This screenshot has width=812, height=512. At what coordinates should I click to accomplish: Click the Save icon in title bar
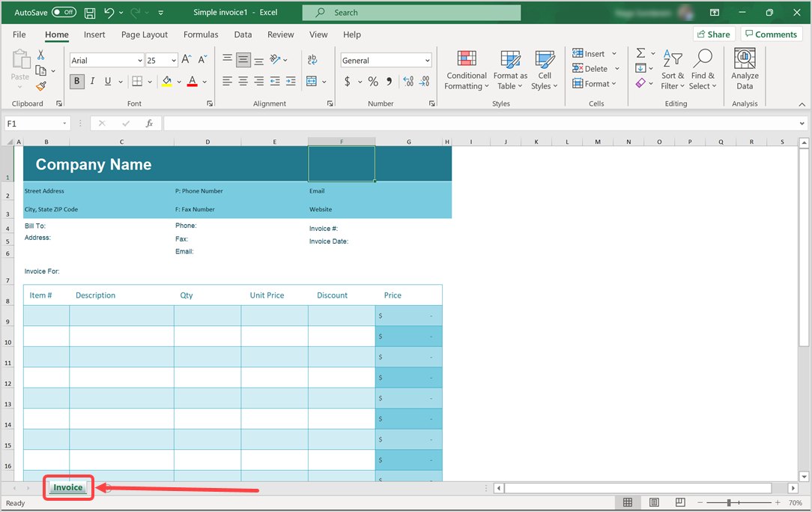pyautogui.click(x=90, y=13)
